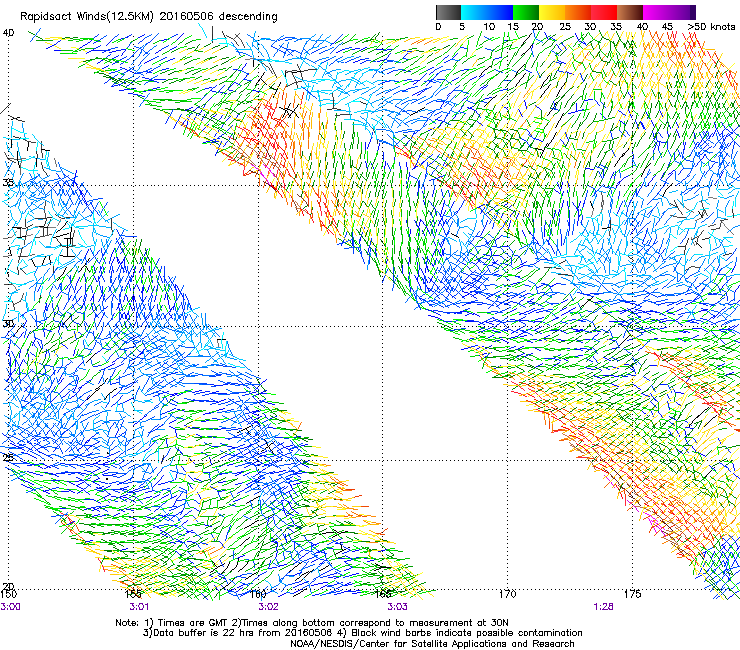Click the latitude label 35
This screenshot has height=650, width=740.
[8, 182]
